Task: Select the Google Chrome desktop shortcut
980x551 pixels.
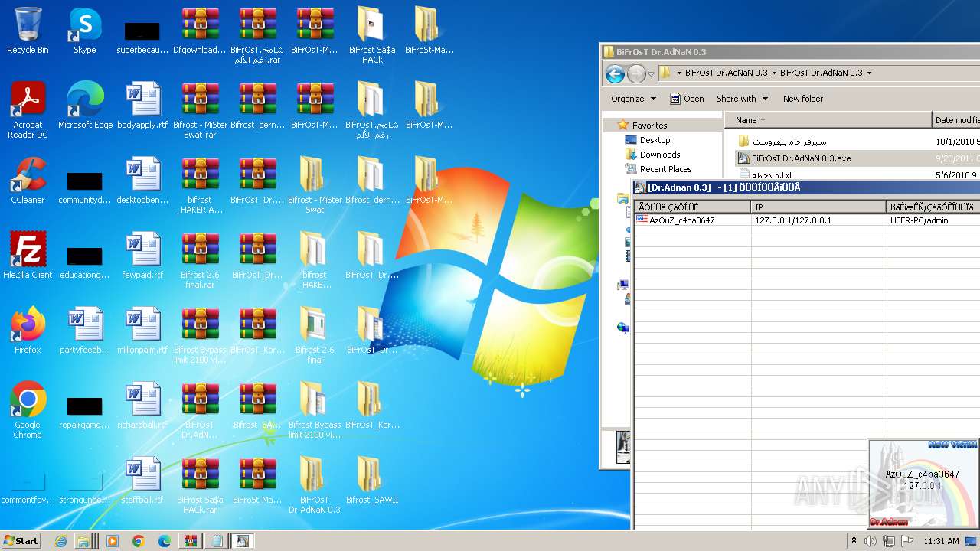Action: 28,409
